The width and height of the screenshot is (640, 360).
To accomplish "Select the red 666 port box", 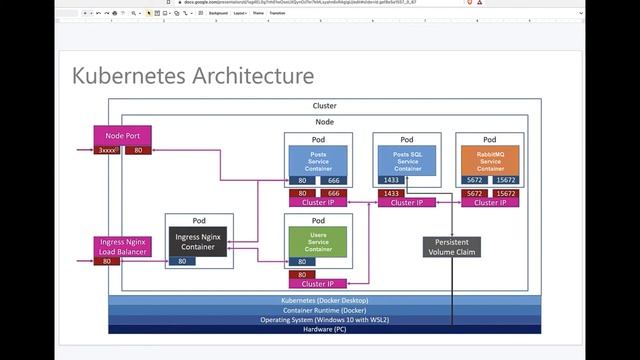I will 334,193.
